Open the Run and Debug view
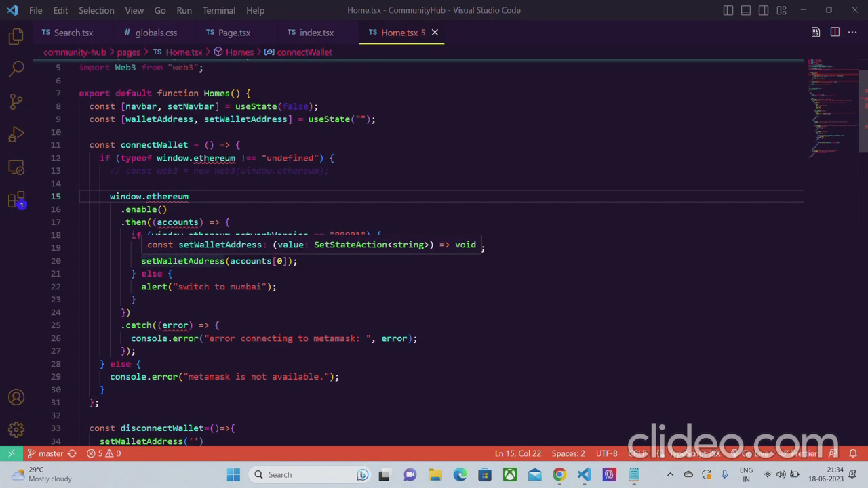This screenshot has width=868, height=488. [x=16, y=134]
